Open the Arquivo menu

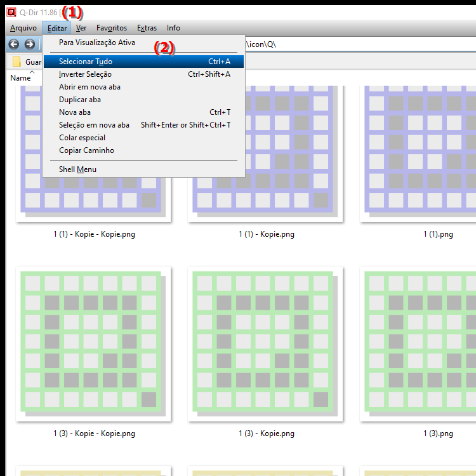click(x=23, y=28)
